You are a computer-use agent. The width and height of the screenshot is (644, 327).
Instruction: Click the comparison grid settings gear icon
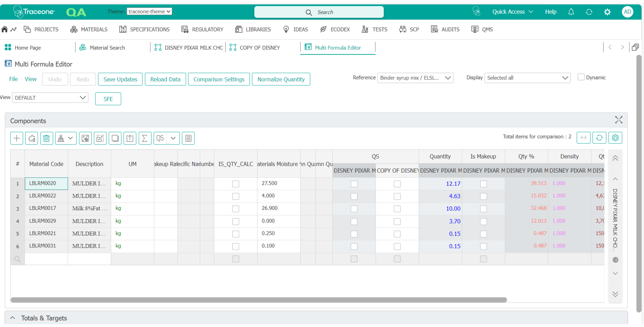[x=615, y=137]
